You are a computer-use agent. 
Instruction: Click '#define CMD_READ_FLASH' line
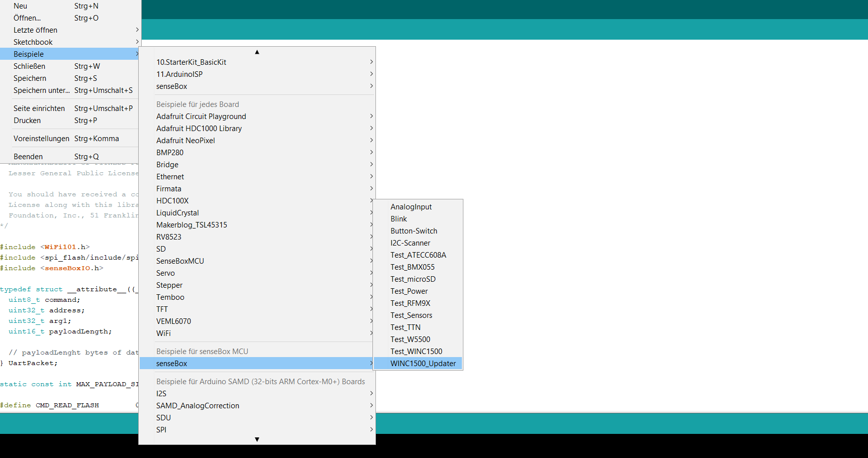(x=49, y=405)
